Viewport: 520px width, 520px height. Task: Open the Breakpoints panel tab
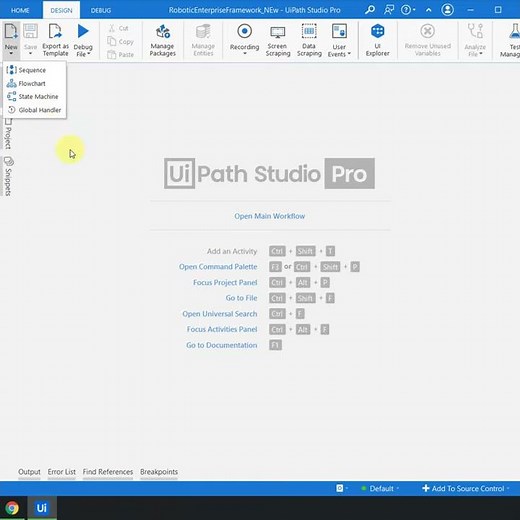click(159, 472)
